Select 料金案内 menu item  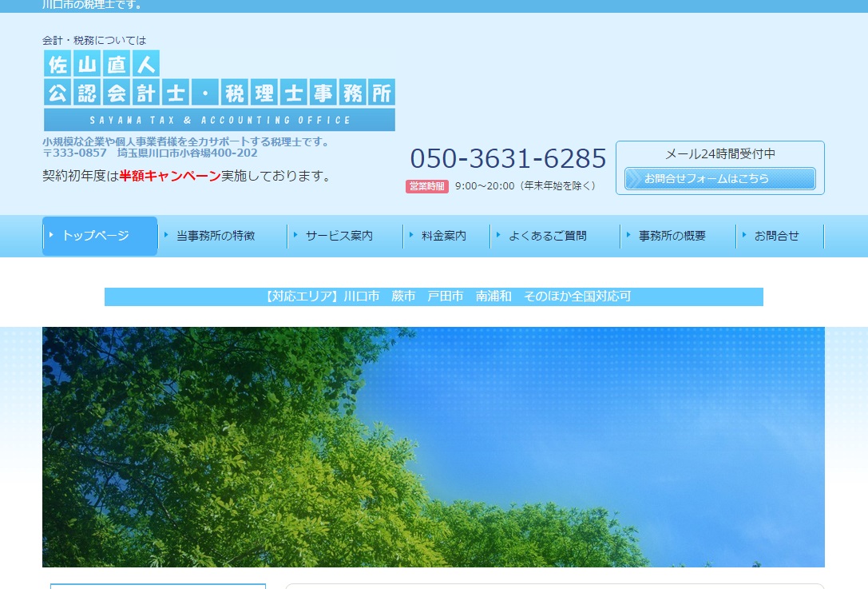click(444, 236)
